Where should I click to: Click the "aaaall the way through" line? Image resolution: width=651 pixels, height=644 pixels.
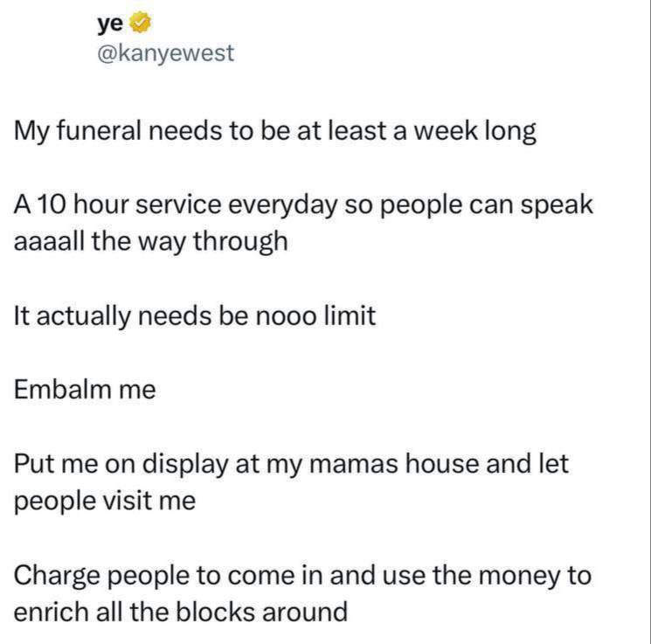pyautogui.click(x=150, y=241)
